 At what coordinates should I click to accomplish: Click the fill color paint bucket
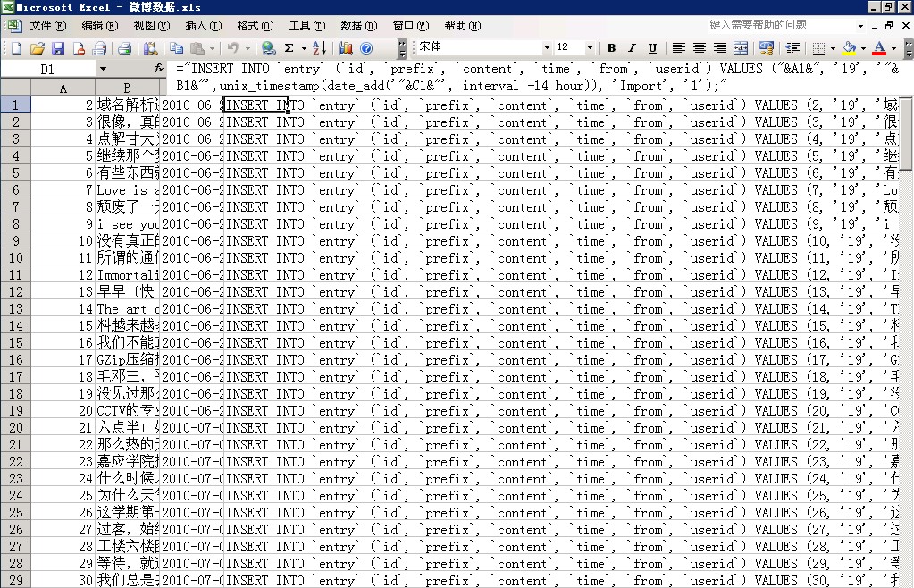click(849, 48)
